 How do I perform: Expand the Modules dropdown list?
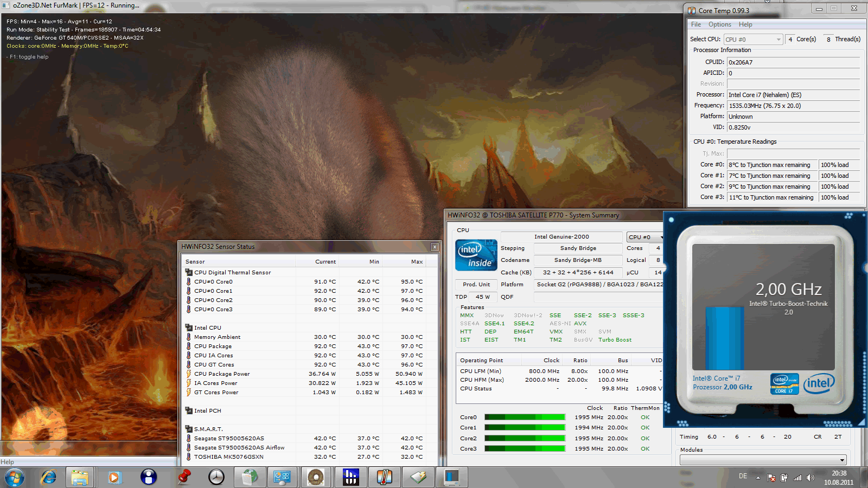[x=763, y=460]
